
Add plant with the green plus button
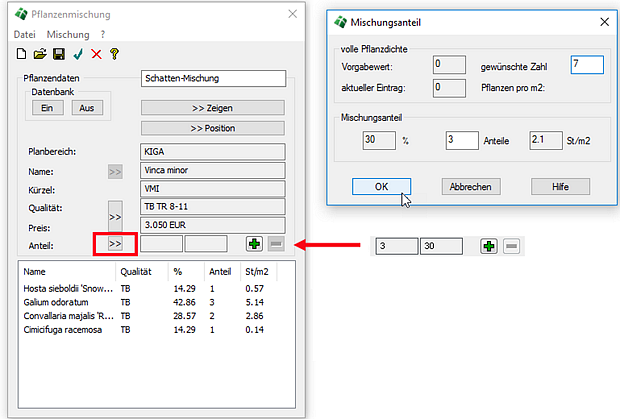point(255,243)
